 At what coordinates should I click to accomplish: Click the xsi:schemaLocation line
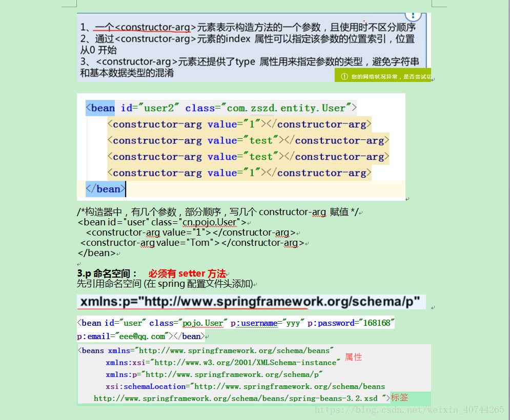click(x=245, y=386)
